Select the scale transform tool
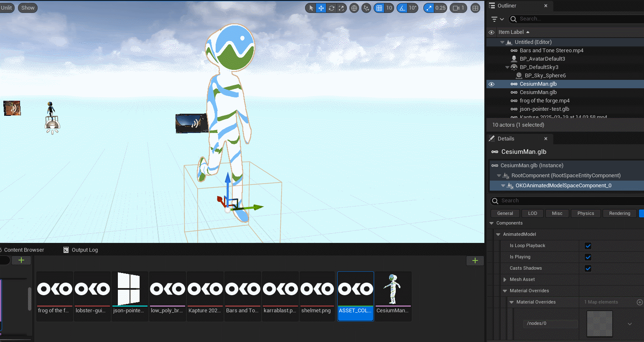This screenshot has width=644, height=342. click(x=341, y=8)
